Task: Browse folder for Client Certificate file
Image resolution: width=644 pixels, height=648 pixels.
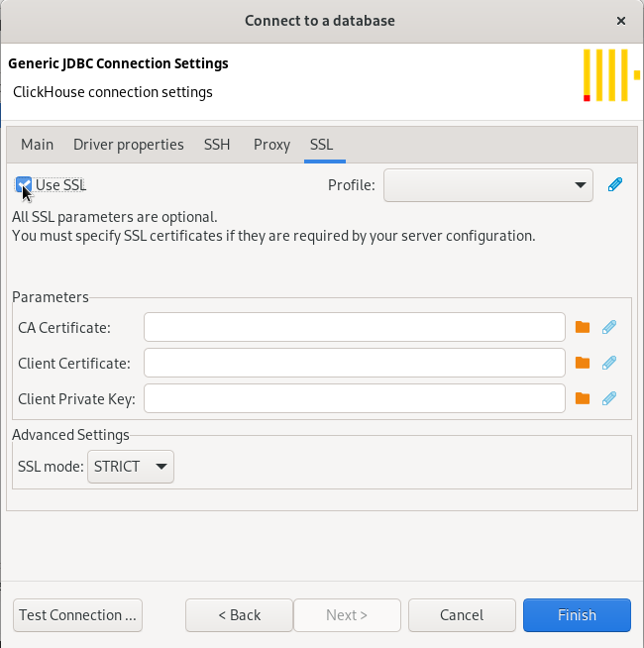Action: point(583,363)
